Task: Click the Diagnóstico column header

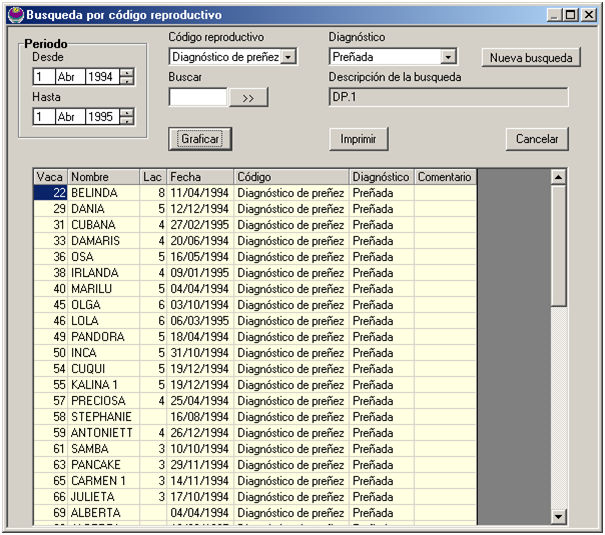Action: tap(382, 177)
